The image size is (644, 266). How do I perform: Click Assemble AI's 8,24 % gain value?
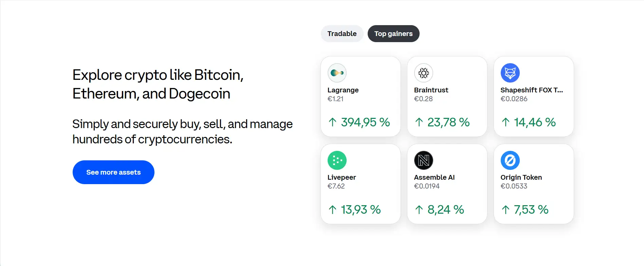point(445,210)
